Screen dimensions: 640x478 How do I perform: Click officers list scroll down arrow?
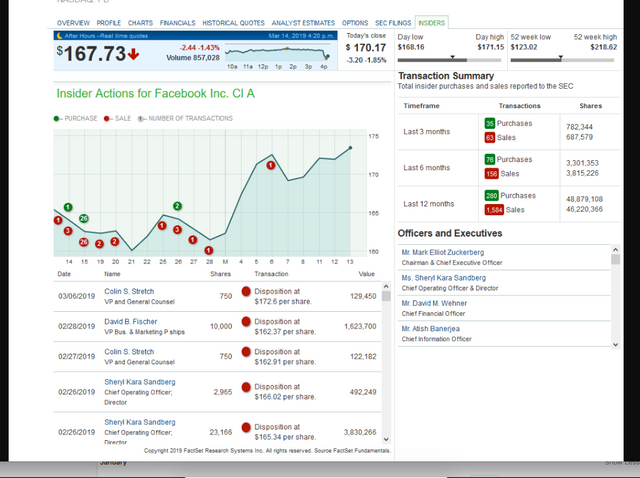coord(616,345)
